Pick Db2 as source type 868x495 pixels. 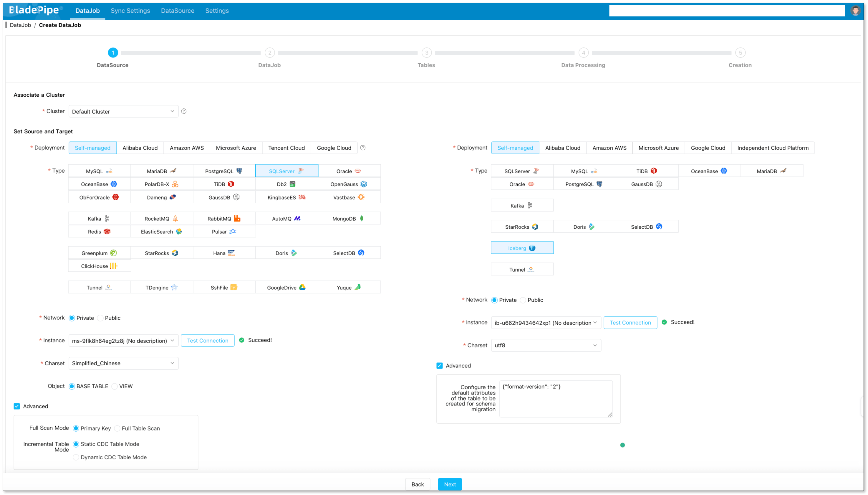click(286, 184)
